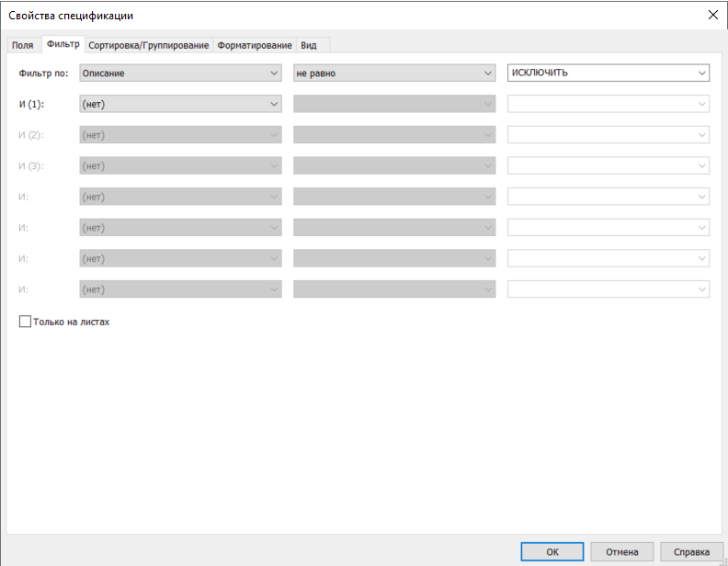This screenshot has width=728, height=566.
Task: Open the ИСКЛЮЧИТЬ value dropdown
Action: (x=609, y=74)
